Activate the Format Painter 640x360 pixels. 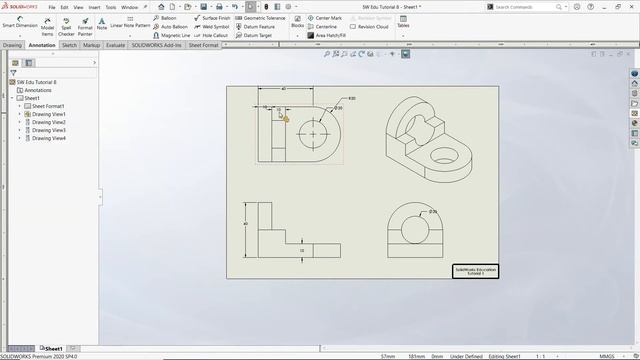click(x=85, y=27)
